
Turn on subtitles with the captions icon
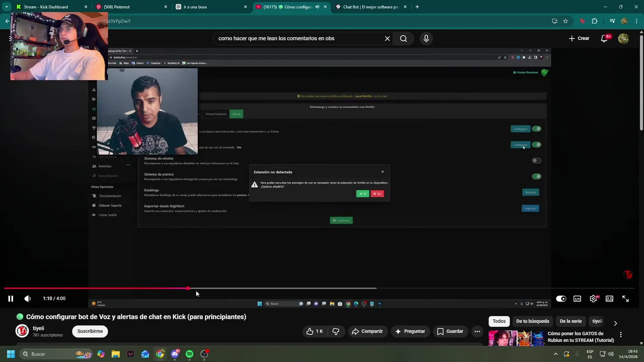tap(577, 299)
